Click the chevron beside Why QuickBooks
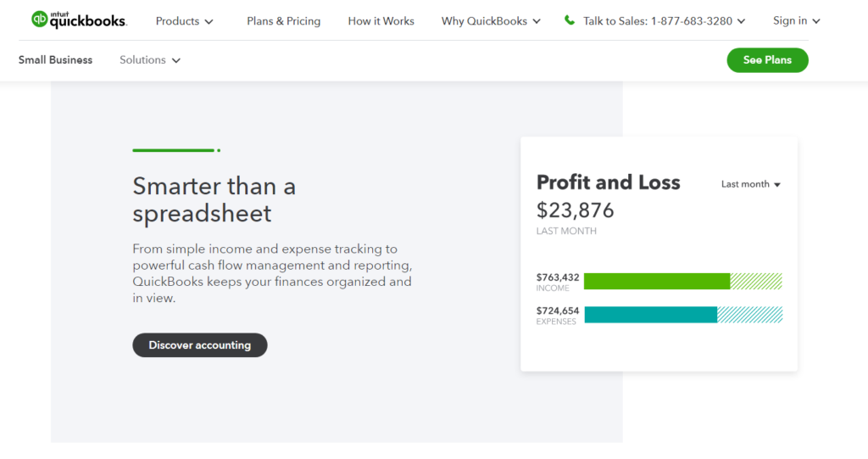The image size is (868, 459). [537, 21]
